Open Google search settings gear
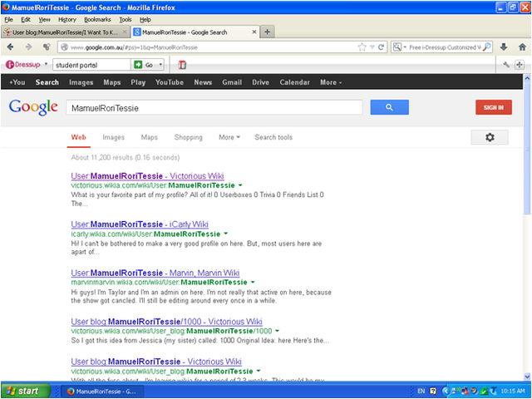The height and width of the screenshot is (399, 532). pos(490,137)
